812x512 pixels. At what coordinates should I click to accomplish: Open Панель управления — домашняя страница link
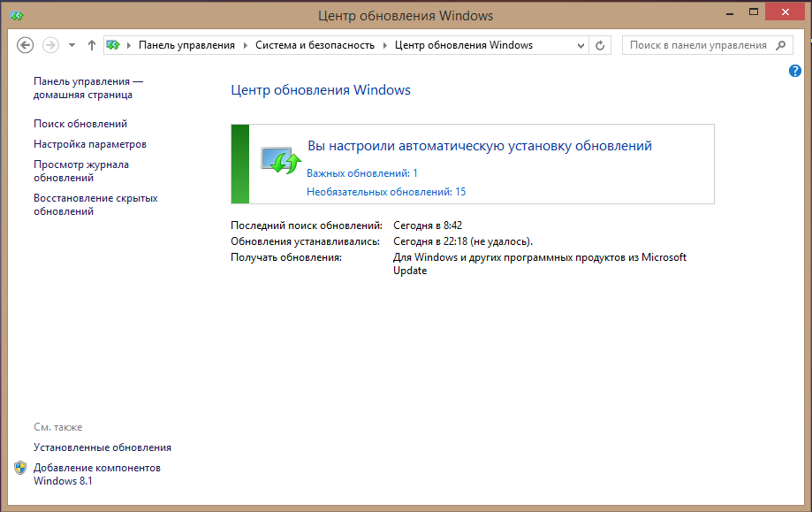point(88,88)
